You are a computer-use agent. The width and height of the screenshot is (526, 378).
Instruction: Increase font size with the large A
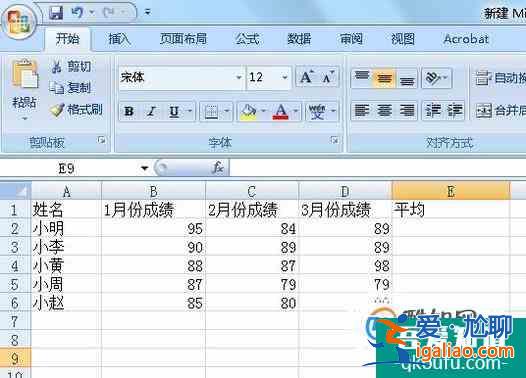tap(306, 77)
